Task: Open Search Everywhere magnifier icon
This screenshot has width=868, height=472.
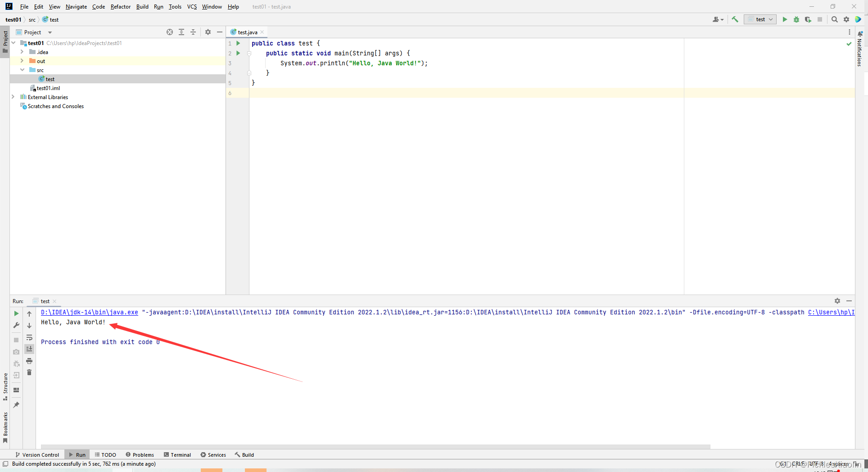Action: 835,19
